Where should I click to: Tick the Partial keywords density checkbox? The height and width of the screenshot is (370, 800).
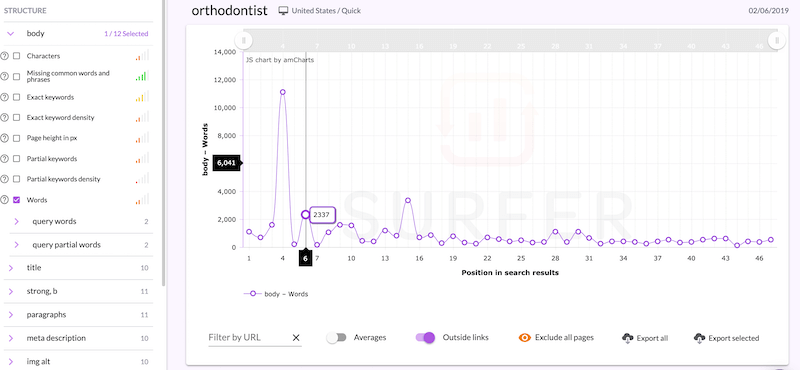tap(16, 179)
